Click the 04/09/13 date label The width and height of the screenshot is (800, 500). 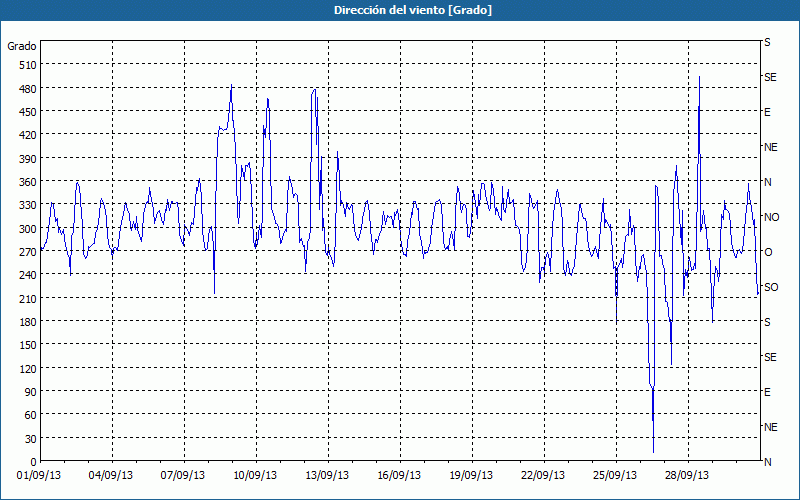point(111,475)
